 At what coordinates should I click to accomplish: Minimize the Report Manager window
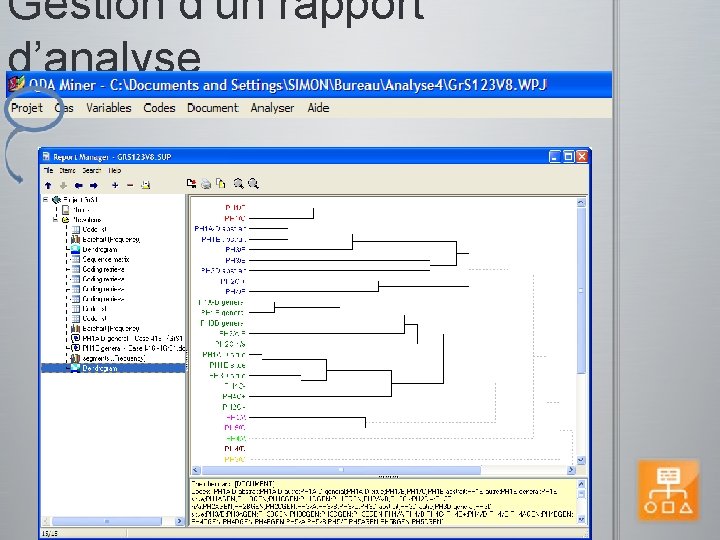pyautogui.click(x=555, y=157)
